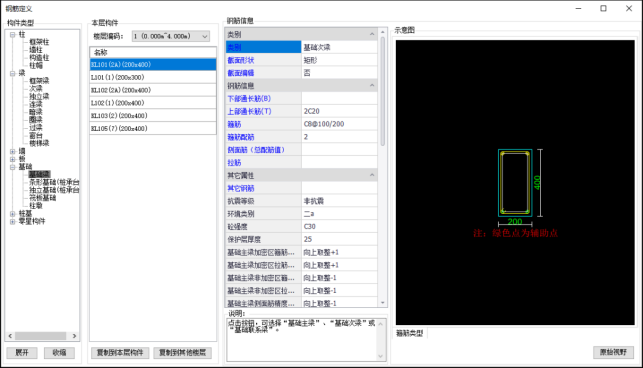Select row KL102(2A)(200x400)
Viewport: 643px width, 368px height.
[153, 90]
